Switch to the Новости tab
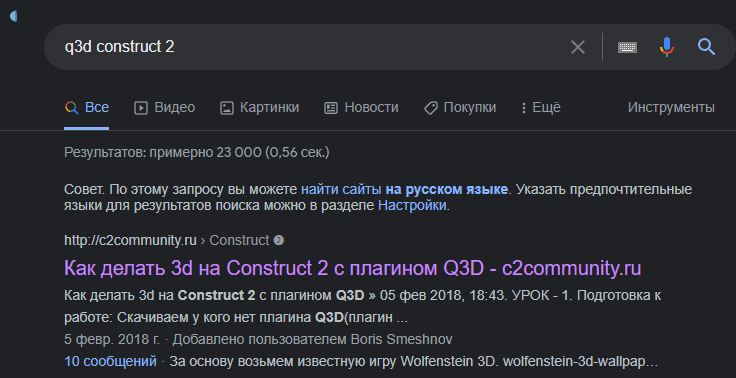 (361, 108)
